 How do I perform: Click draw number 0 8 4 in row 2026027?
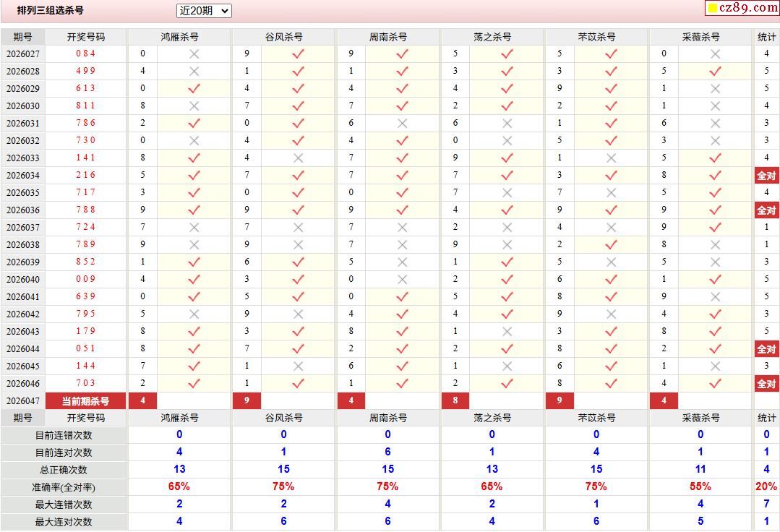click(85, 54)
